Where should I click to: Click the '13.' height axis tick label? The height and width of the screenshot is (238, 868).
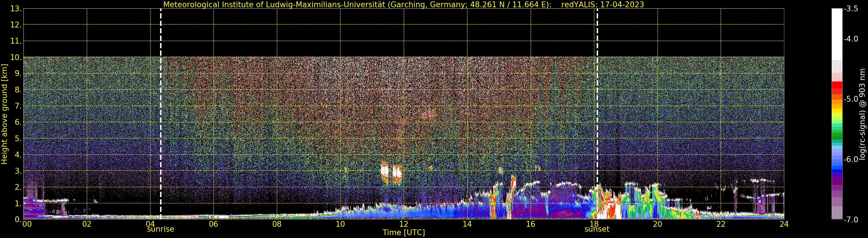16,9
